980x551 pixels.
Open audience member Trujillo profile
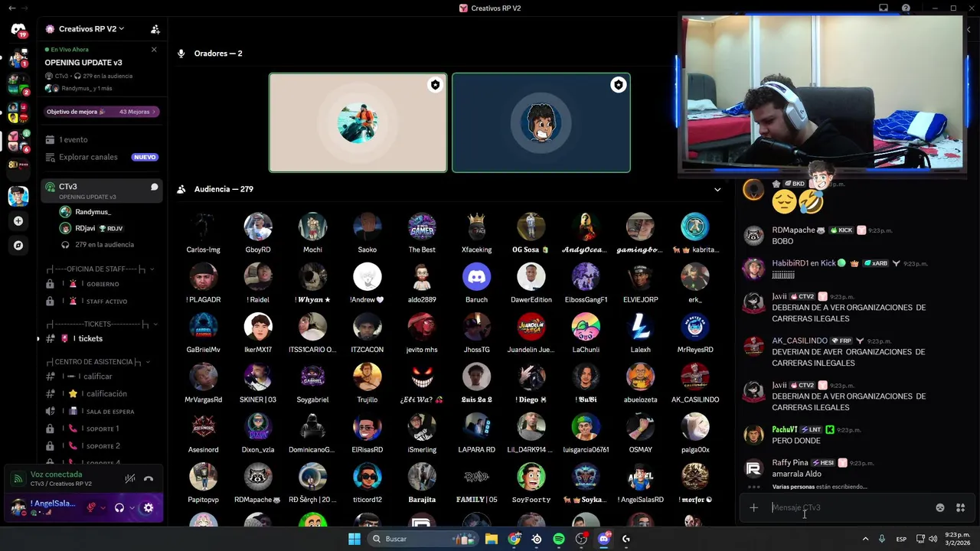click(x=367, y=382)
